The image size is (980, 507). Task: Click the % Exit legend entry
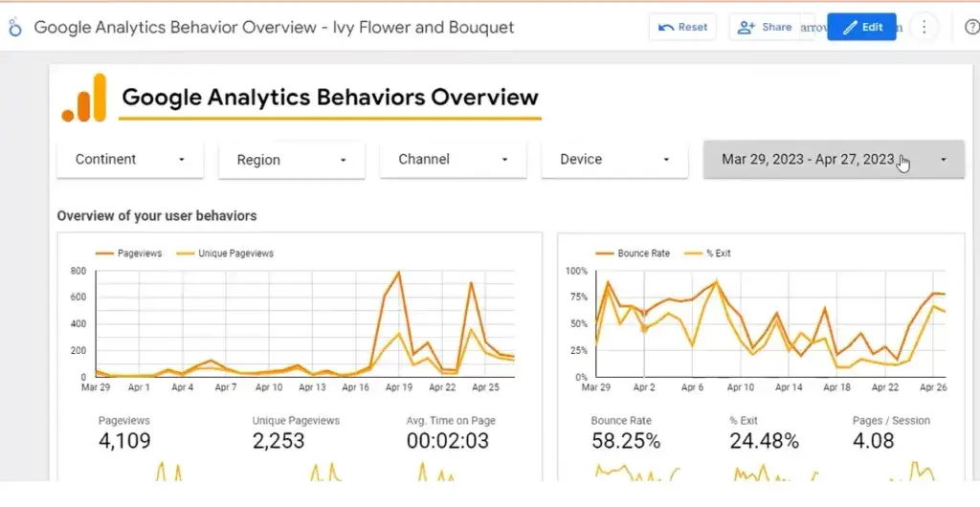point(707,253)
